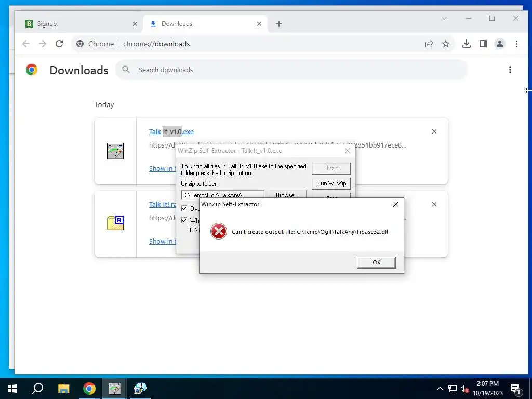Reload the current page
532x399 pixels.
pos(59,44)
